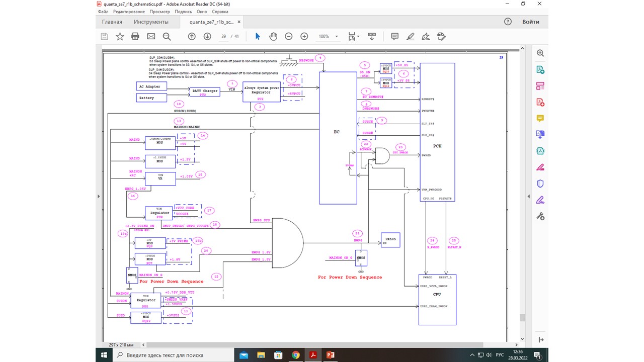Open the Справка menu
The height and width of the screenshot is (362, 644).
[220, 11]
